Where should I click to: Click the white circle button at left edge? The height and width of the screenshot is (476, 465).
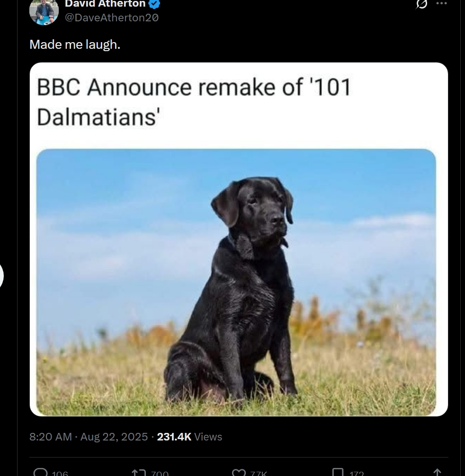click(1, 276)
